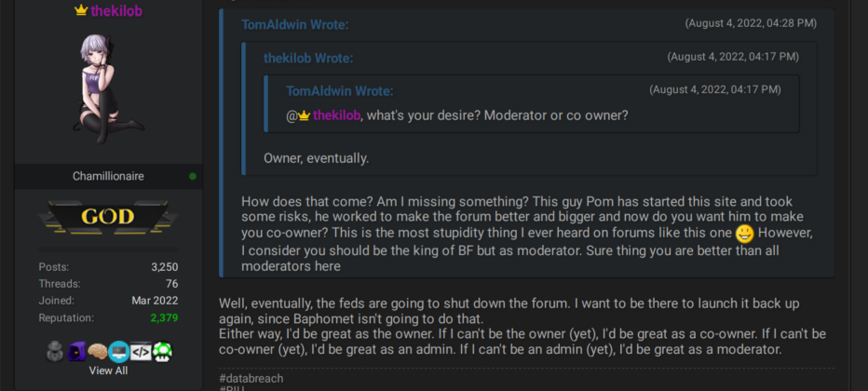This screenshot has height=391, width=868.
Task: Click the code brackets badge icon
Action: click(140, 351)
